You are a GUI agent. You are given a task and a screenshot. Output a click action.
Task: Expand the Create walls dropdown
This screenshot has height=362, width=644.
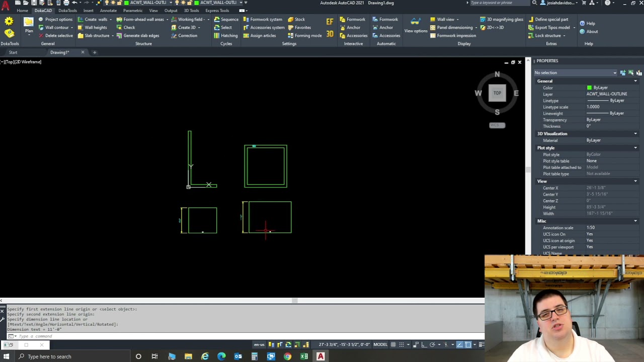pyautogui.click(x=110, y=20)
